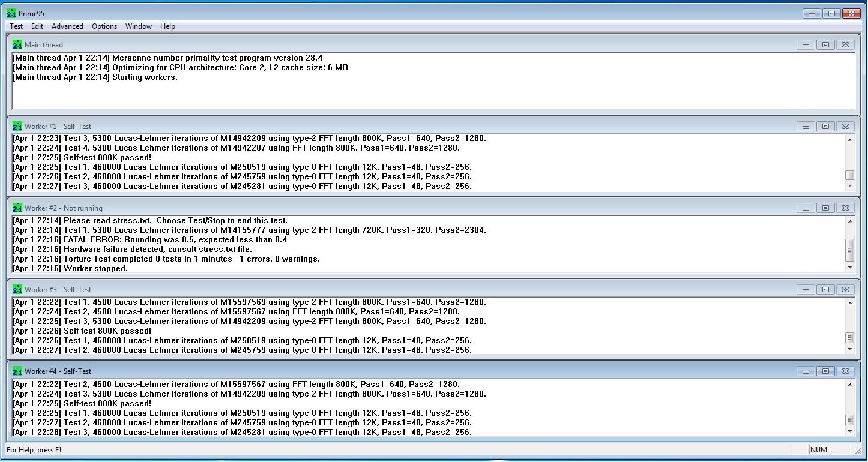The height and width of the screenshot is (462, 868).
Task: Click the 'Prime95' title in the title bar
Action: coord(31,13)
